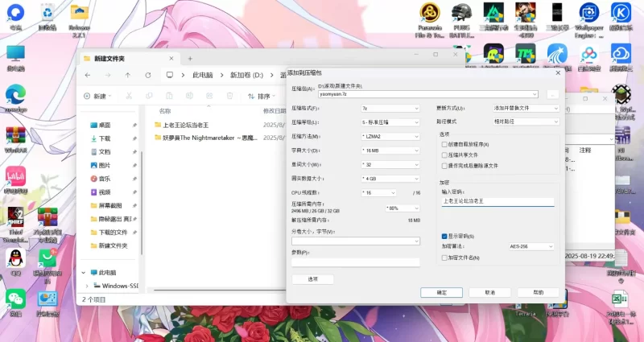The width and height of the screenshot is (644, 342).
Task: Click 新加卷 (D:) in the address breadcrumb
Action: [x=246, y=75]
